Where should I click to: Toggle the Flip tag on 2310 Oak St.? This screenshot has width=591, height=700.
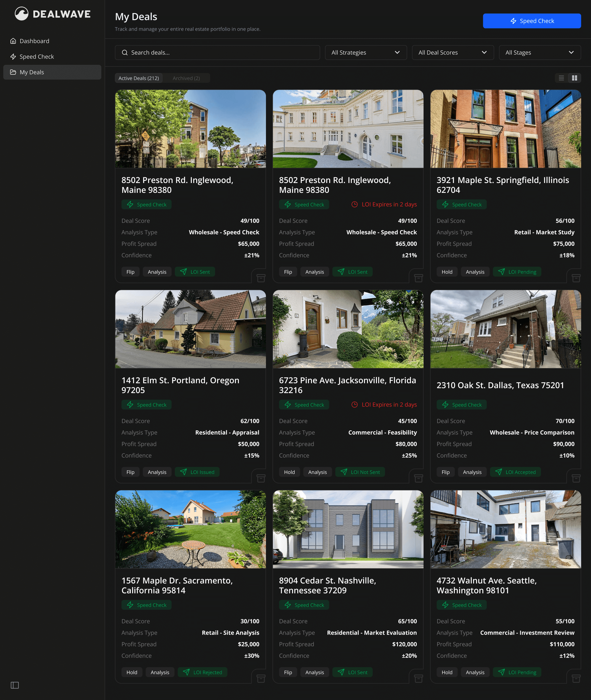(445, 472)
